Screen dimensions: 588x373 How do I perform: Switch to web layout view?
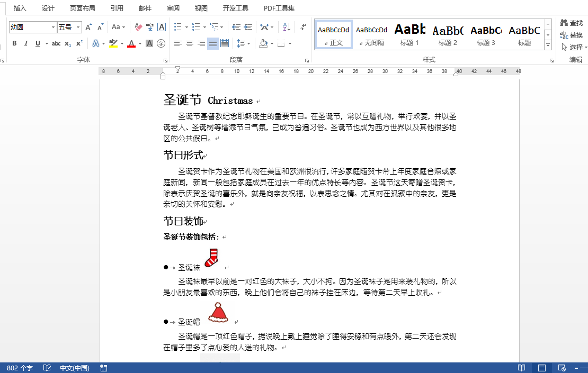(562, 368)
